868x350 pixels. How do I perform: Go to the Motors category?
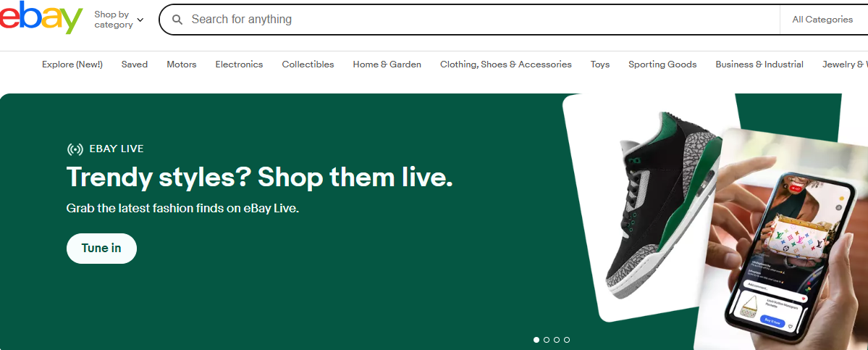182,64
